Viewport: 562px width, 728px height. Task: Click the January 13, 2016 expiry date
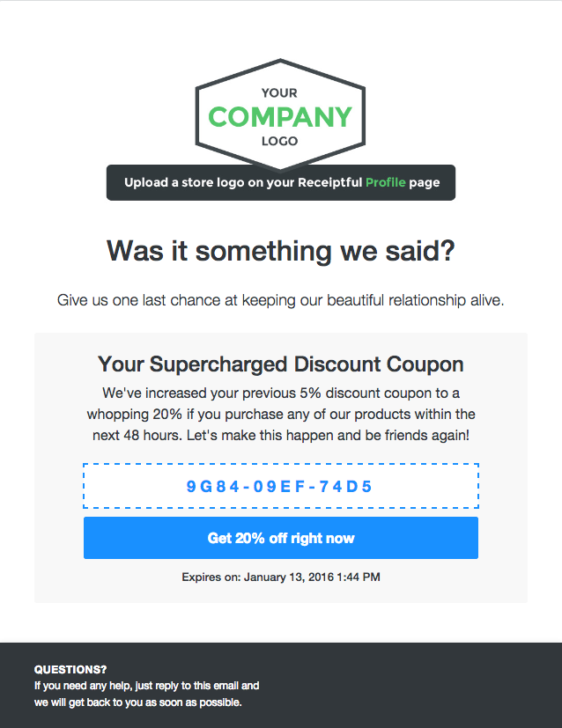click(311, 577)
